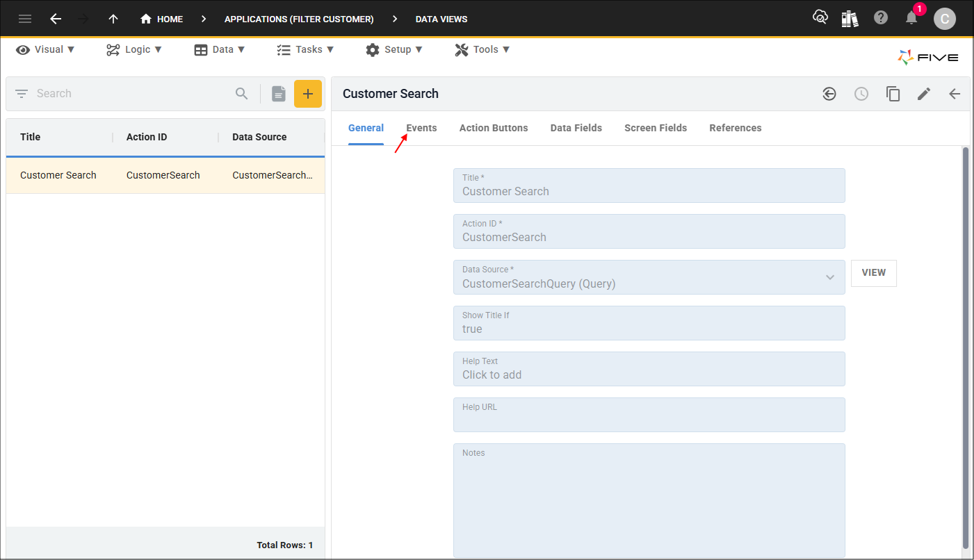Click the magnifier search icon
974x560 pixels.
pos(241,93)
